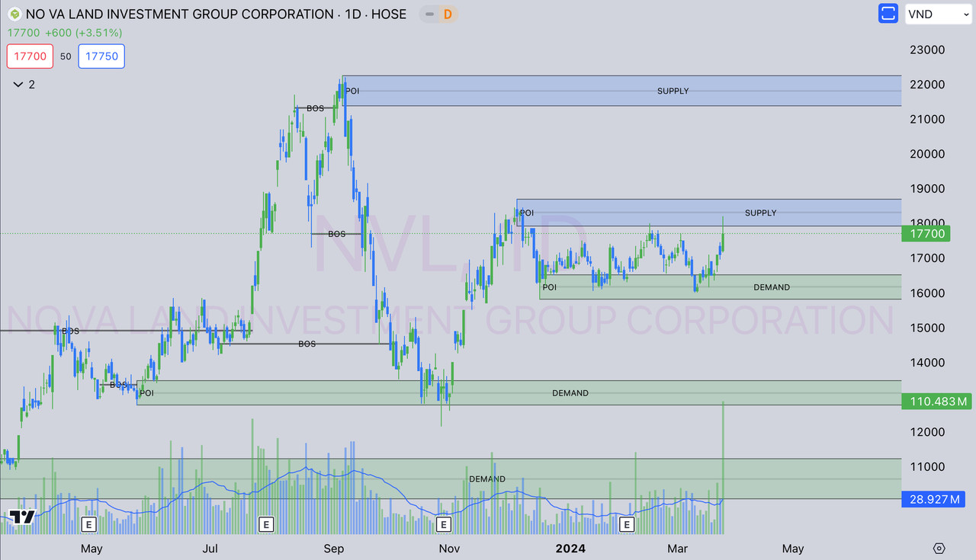Click the E earnings marker between 2024 and Mar

627,524
